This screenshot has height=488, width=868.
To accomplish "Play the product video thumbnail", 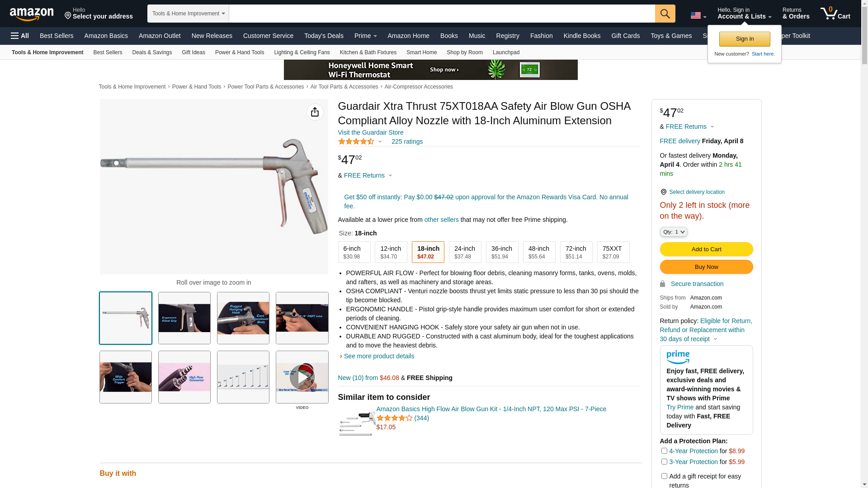I will (302, 377).
